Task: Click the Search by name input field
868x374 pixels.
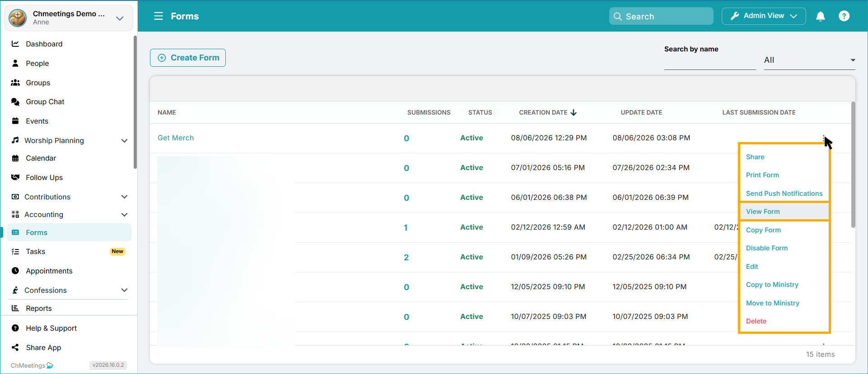Action: pyautogui.click(x=710, y=61)
